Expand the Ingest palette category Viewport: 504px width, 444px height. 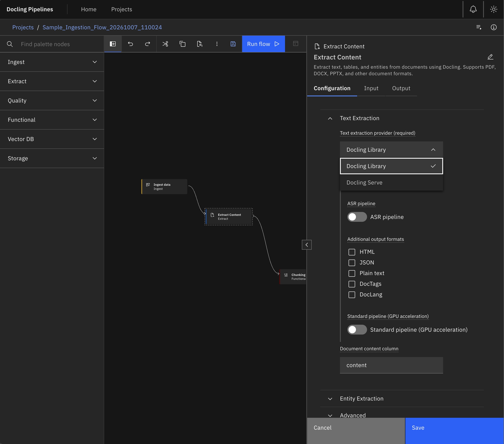pyautogui.click(x=52, y=62)
